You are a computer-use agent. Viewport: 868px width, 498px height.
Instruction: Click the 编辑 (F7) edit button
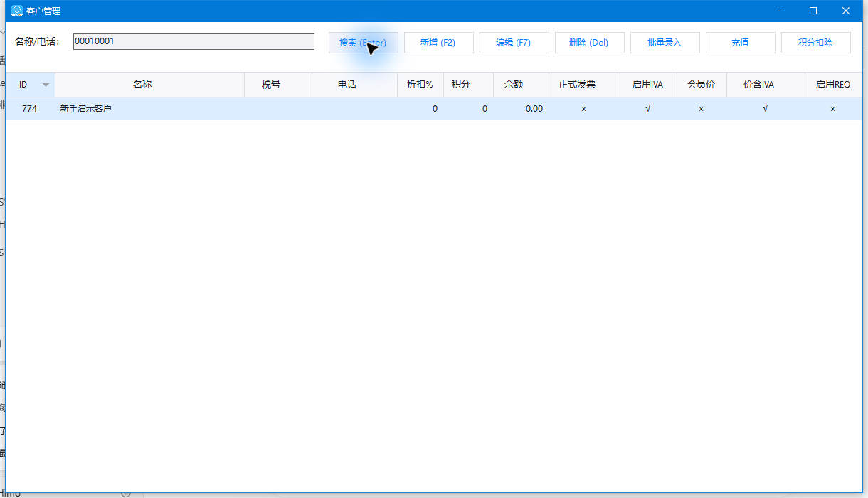pyautogui.click(x=514, y=43)
